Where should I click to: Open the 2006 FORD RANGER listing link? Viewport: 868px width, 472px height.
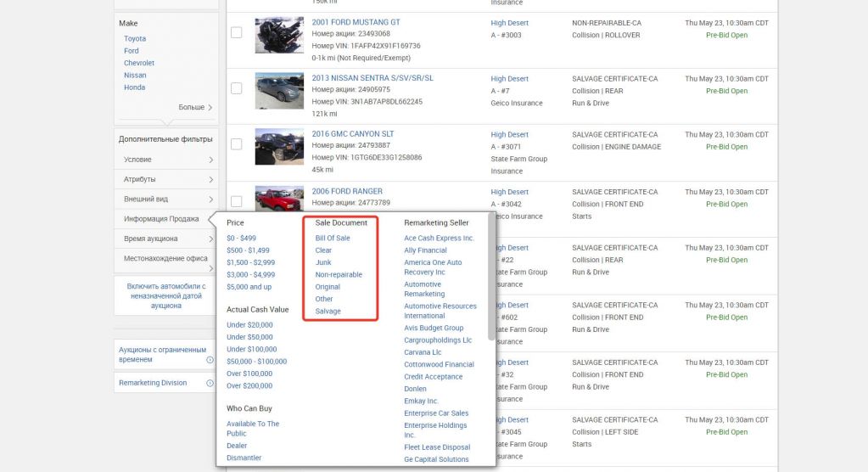point(346,191)
